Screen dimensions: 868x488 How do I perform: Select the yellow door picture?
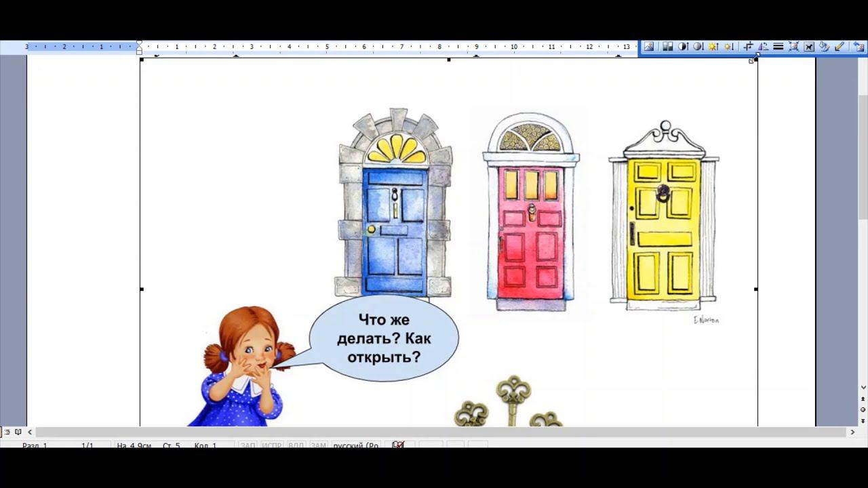664,216
